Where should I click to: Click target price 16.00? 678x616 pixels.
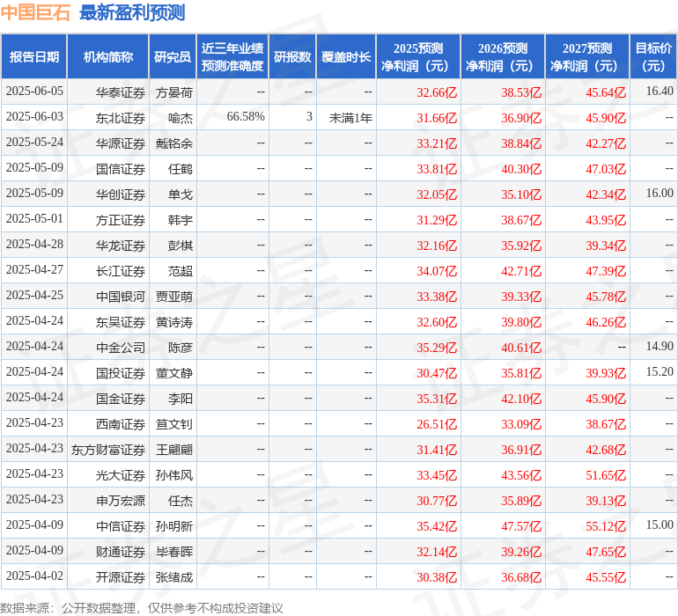(x=660, y=194)
